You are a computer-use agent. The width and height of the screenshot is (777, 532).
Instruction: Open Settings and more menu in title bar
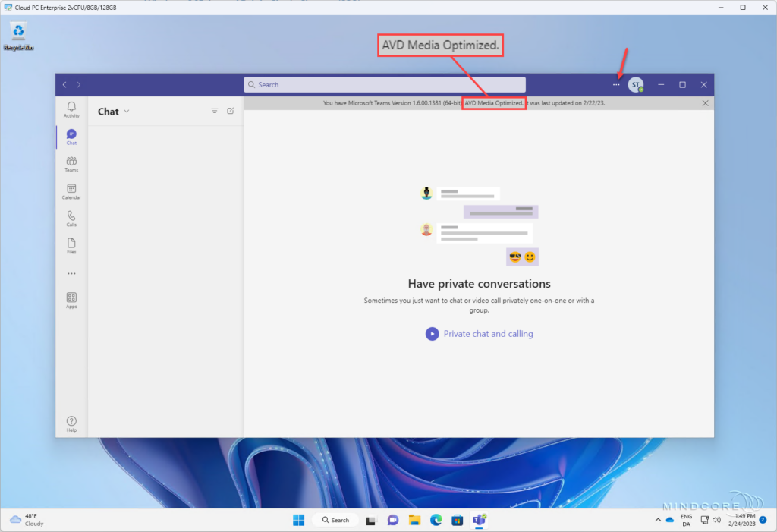[616, 85]
